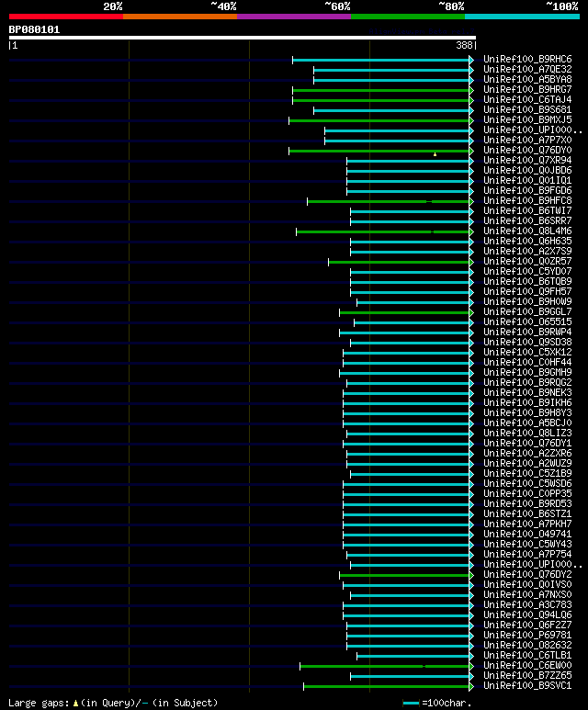588x710 pixels.
Task: Open hit UniRef100_B9HRG7
Action: click(527, 90)
